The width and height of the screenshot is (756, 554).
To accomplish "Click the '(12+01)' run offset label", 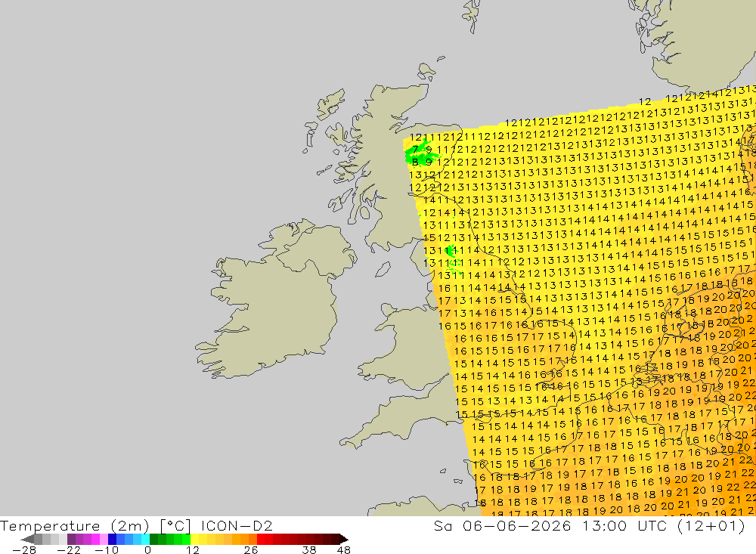I will [x=711, y=525].
